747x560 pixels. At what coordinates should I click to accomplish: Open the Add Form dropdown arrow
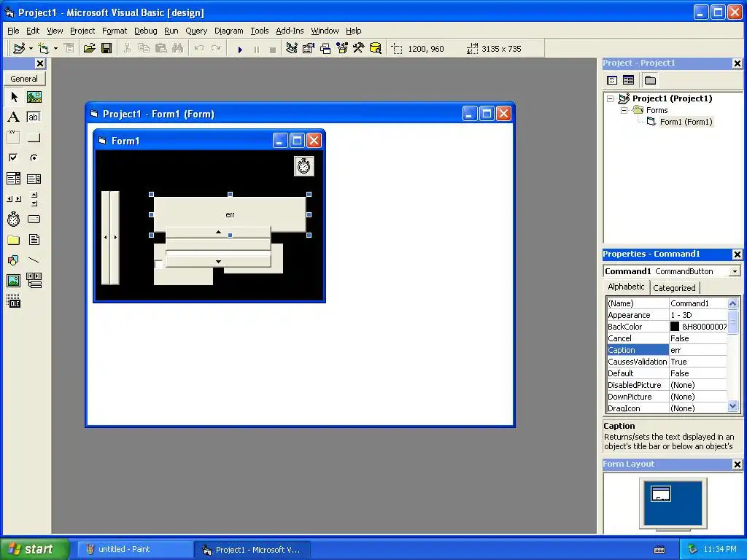click(55, 49)
